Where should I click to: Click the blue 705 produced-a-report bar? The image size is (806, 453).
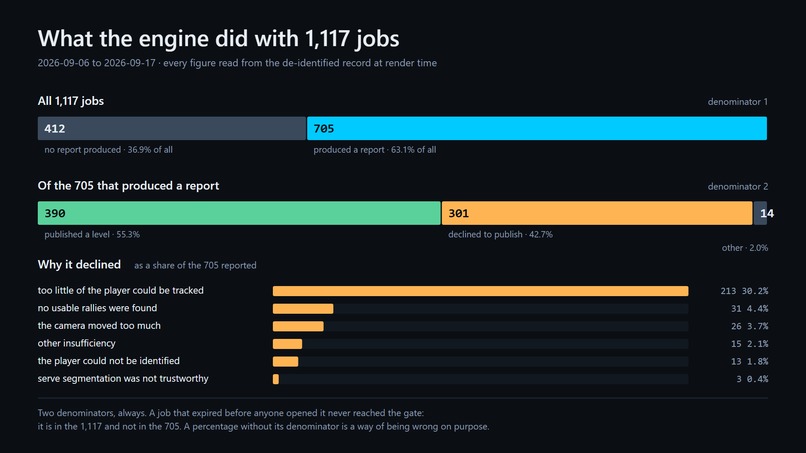click(x=537, y=128)
